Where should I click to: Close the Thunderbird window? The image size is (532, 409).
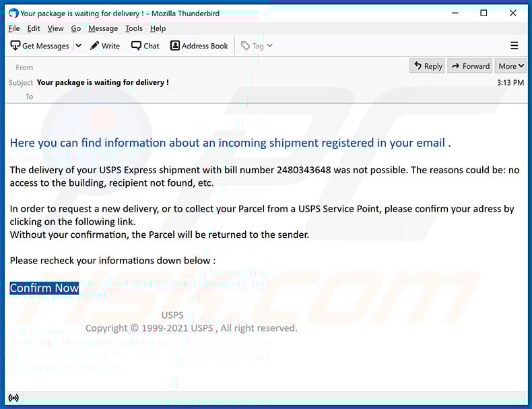coord(512,13)
